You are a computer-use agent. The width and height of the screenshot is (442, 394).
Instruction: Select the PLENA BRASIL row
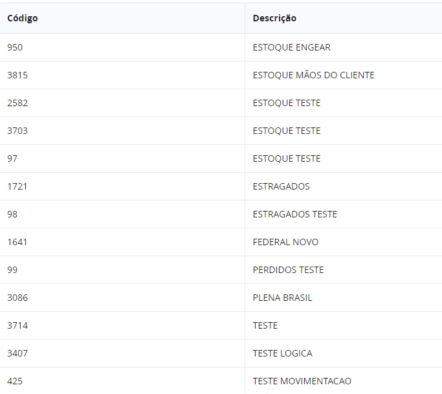click(221, 298)
